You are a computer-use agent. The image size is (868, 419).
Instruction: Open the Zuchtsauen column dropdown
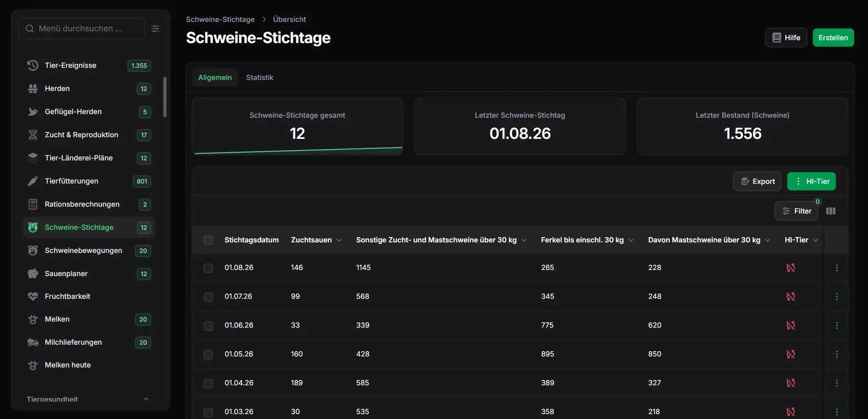339,240
